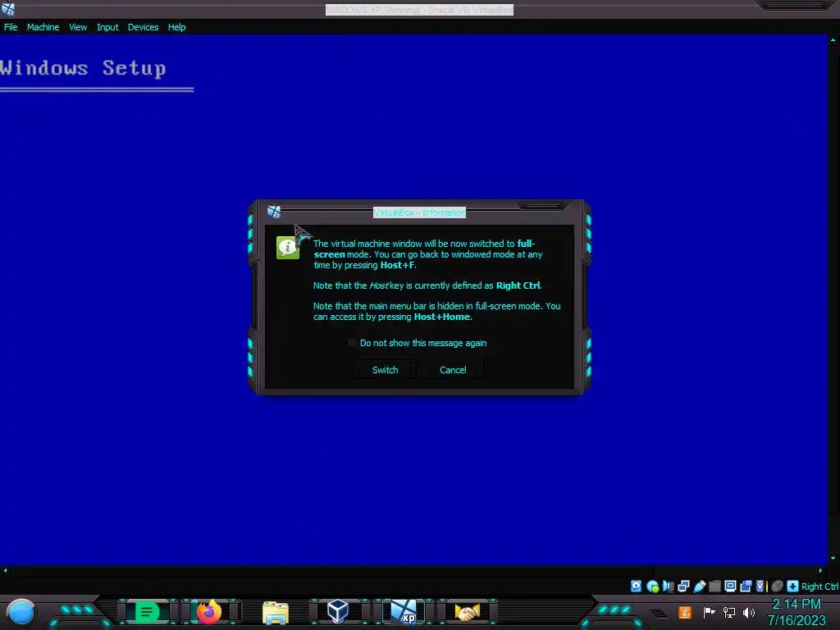Screen dimensions: 840x630
Task: Click the shared folders status icon
Action: click(714, 586)
